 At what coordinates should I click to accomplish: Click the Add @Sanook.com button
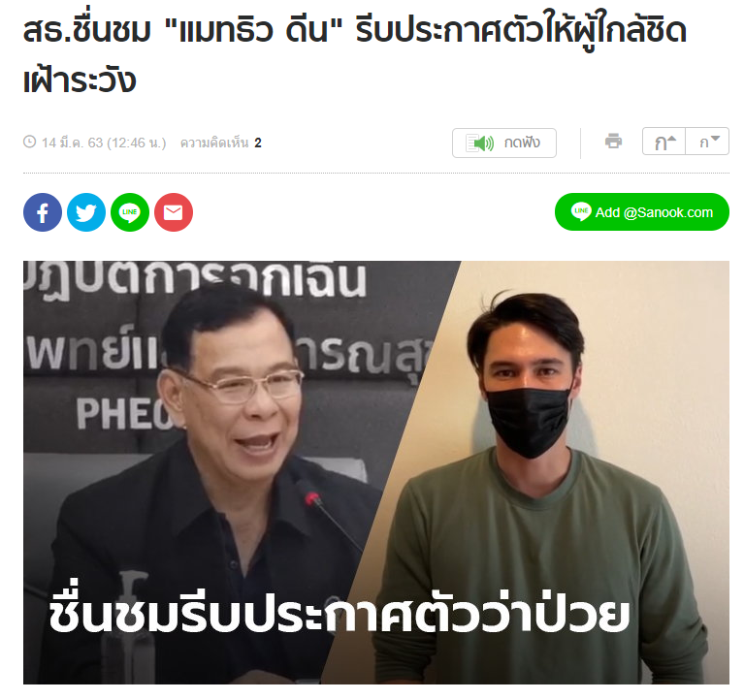click(642, 212)
